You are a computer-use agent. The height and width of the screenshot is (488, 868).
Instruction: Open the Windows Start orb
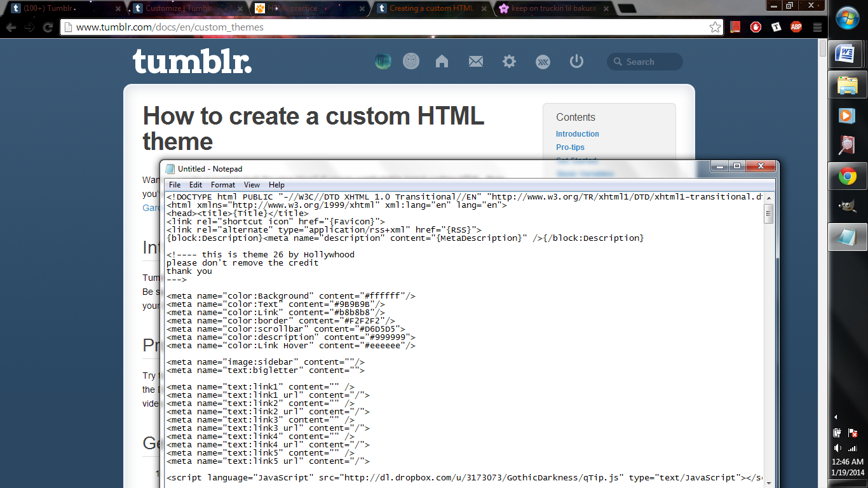[x=848, y=18]
